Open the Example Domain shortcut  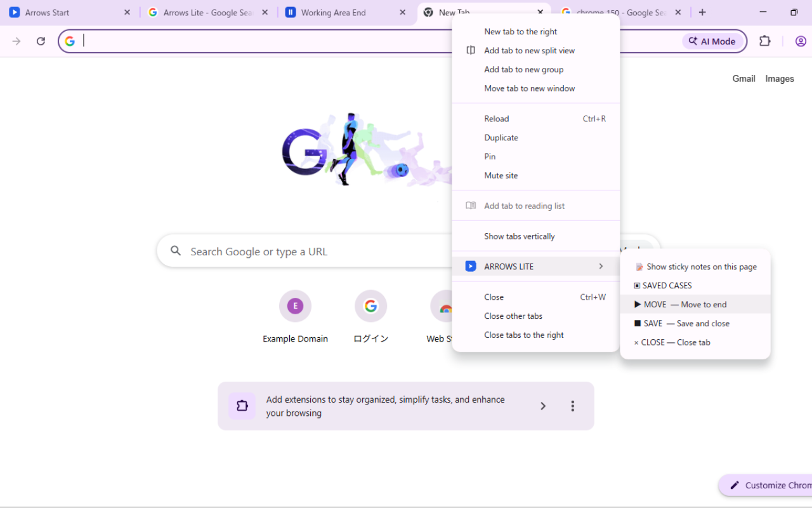pyautogui.click(x=295, y=317)
